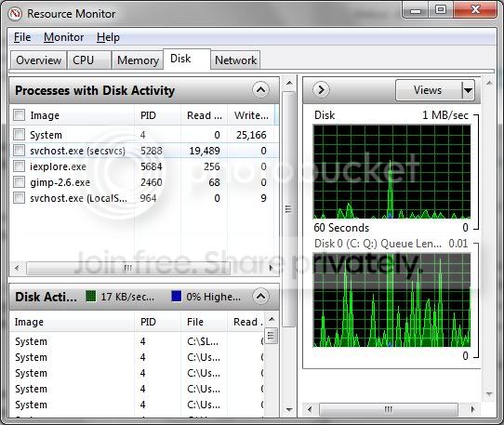The width and height of the screenshot is (504, 425).
Task: Sort Disk Activity by File column
Action: (x=204, y=322)
